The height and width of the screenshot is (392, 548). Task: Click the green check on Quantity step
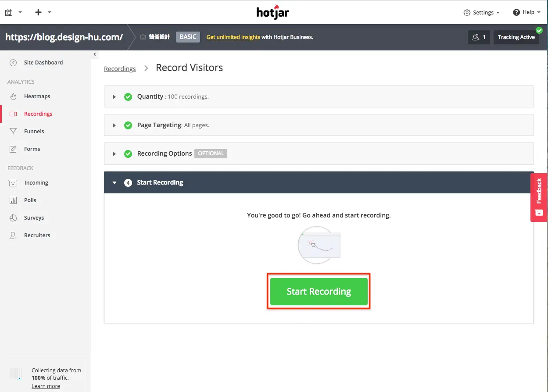pos(128,96)
